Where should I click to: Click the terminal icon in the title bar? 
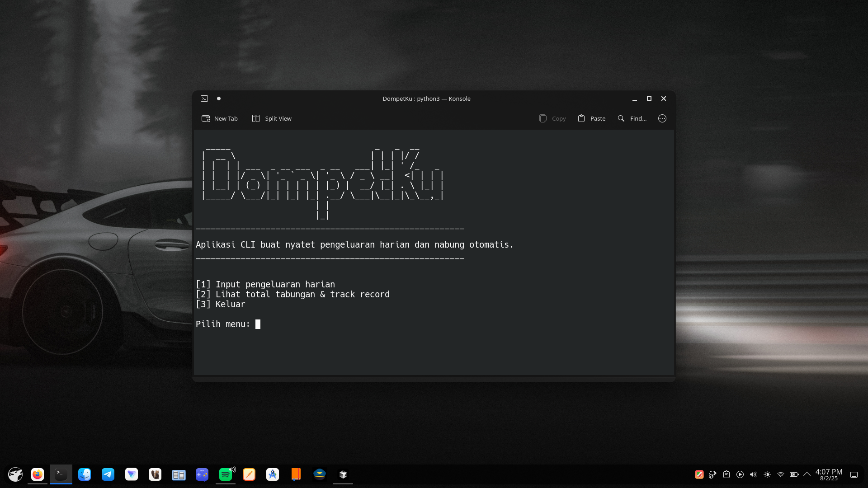coord(204,99)
